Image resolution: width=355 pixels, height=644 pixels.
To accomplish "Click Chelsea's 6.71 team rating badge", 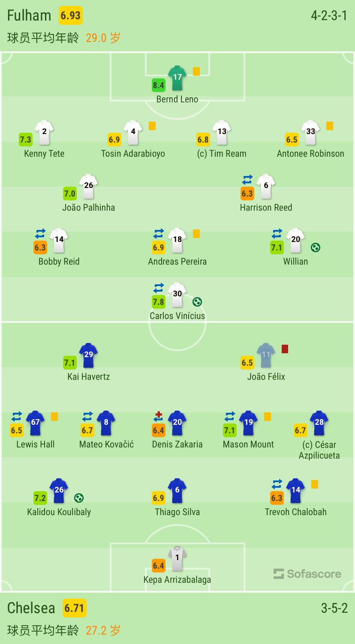I will click(75, 608).
